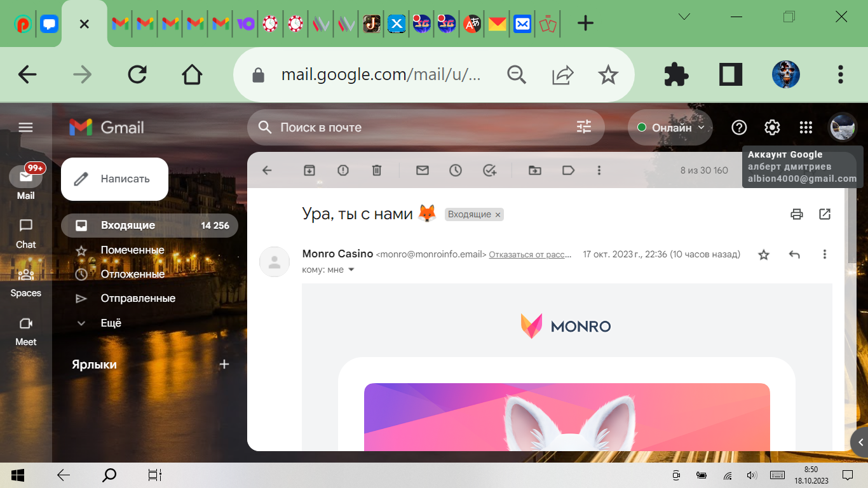Navigate back in Chrome
This screenshot has height=488, width=868.
27,75
